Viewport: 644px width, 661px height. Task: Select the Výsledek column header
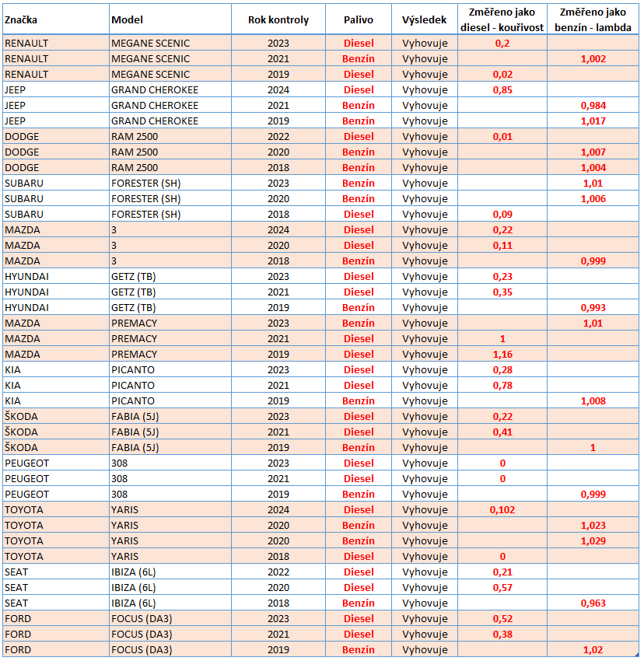tap(424, 19)
